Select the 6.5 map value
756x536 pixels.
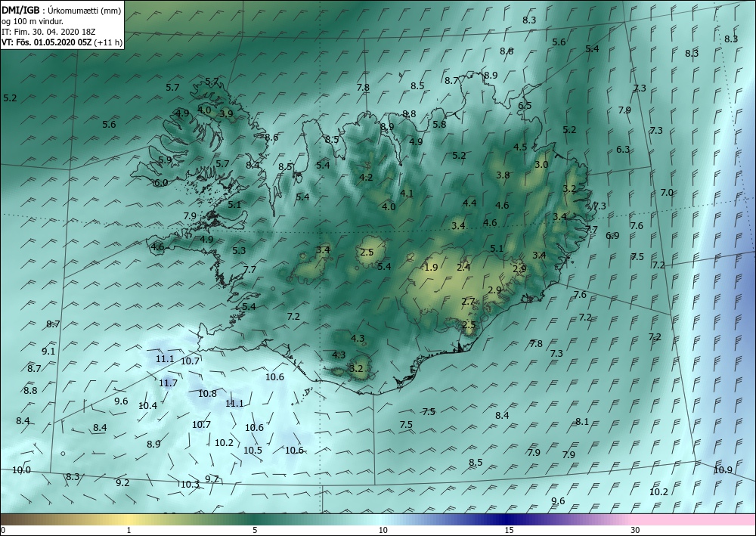(x=525, y=106)
